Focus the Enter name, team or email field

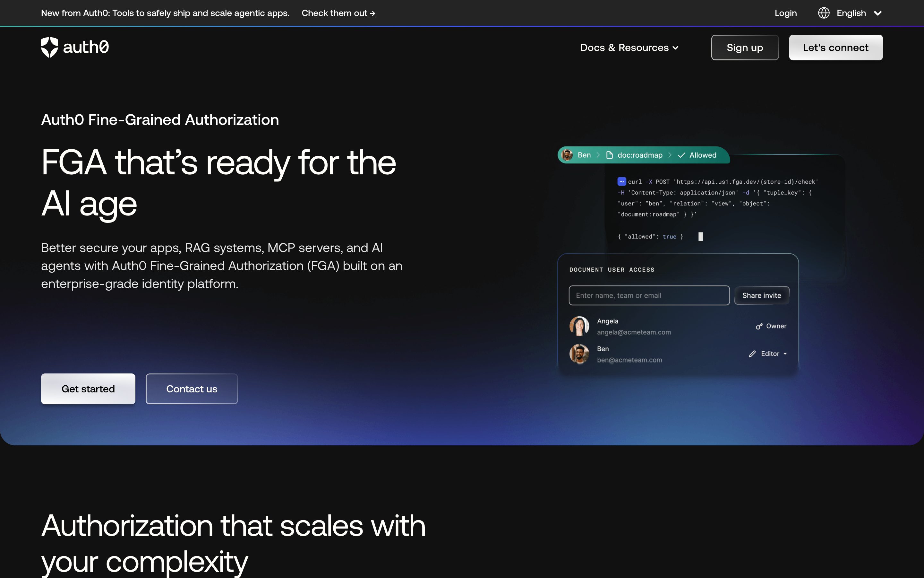649,295
